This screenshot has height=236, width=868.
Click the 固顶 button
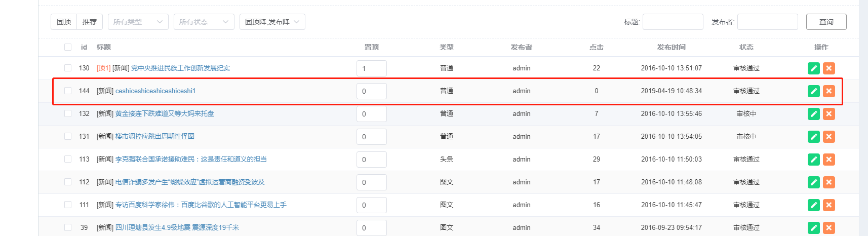coord(64,22)
